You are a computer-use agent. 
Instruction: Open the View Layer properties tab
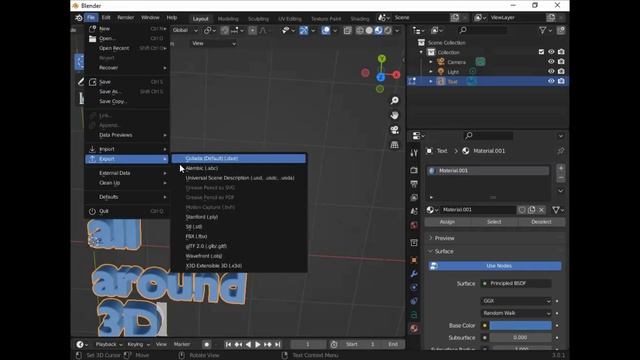(x=414, y=198)
